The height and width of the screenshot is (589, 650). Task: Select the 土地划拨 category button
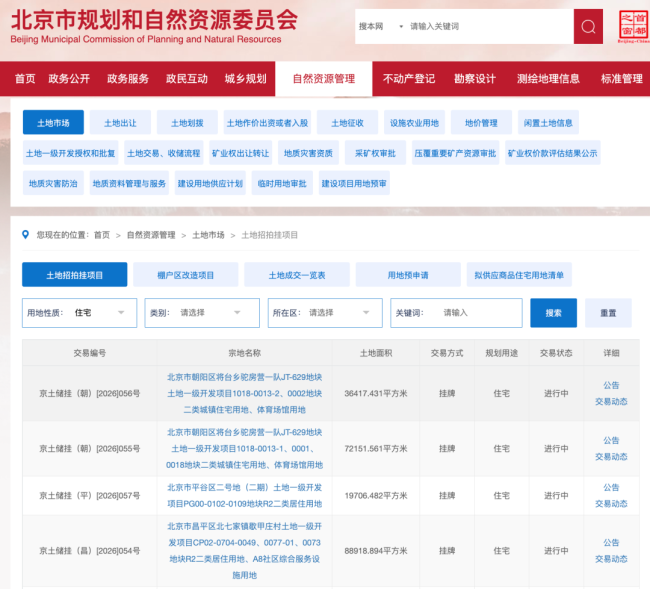187,123
